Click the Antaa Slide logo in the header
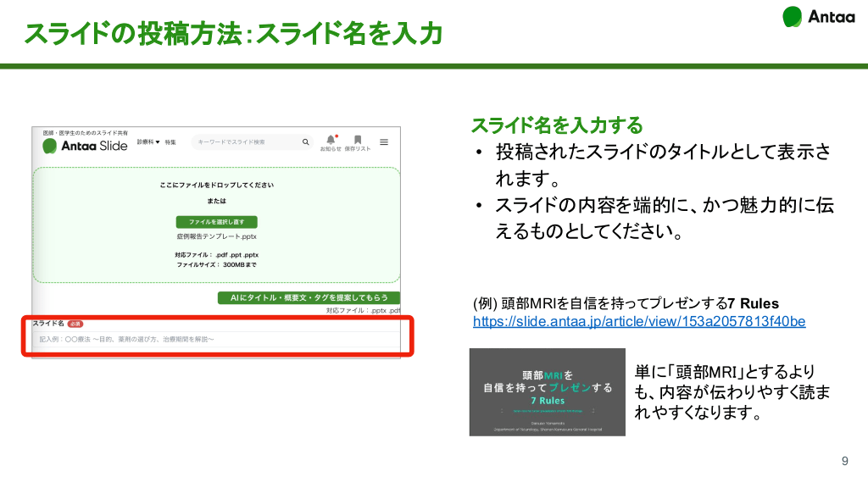Viewport: 868px width, 488px height. tap(85, 146)
